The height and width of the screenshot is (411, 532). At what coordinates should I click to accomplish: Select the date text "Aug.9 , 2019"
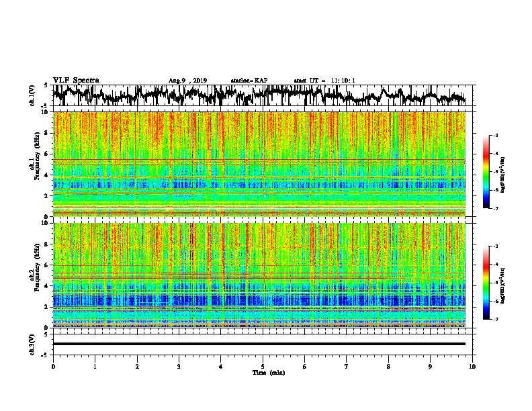point(187,81)
